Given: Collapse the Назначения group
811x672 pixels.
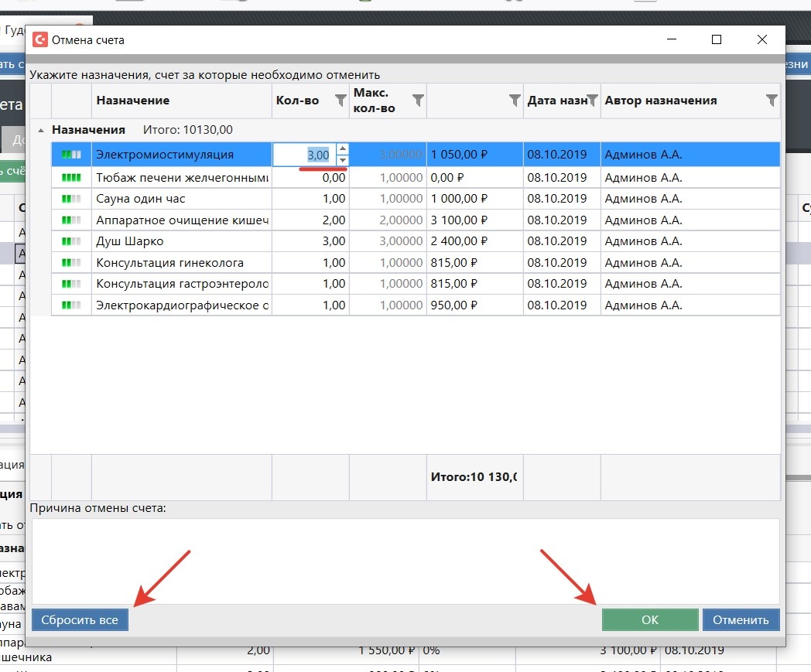Looking at the screenshot, I should (40, 131).
